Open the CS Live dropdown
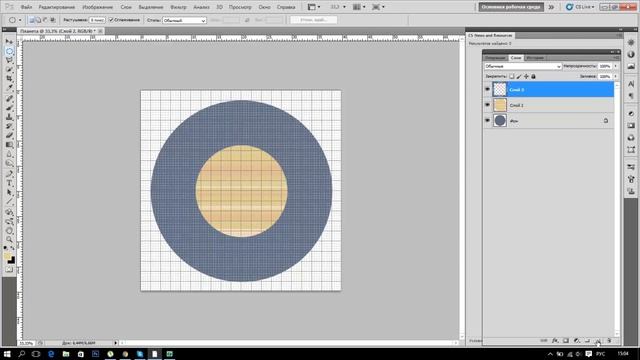The height and width of the screenshot is (360, 640). click(580, 7)
